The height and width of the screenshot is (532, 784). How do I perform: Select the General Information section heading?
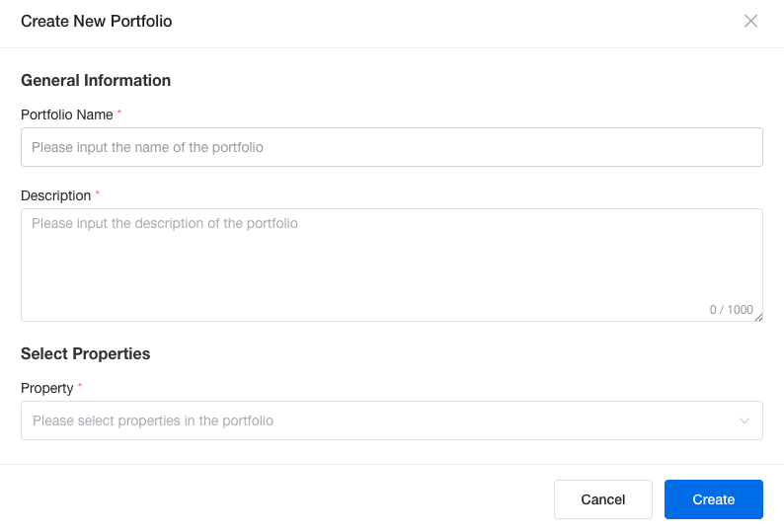click(x=96, y=81)
